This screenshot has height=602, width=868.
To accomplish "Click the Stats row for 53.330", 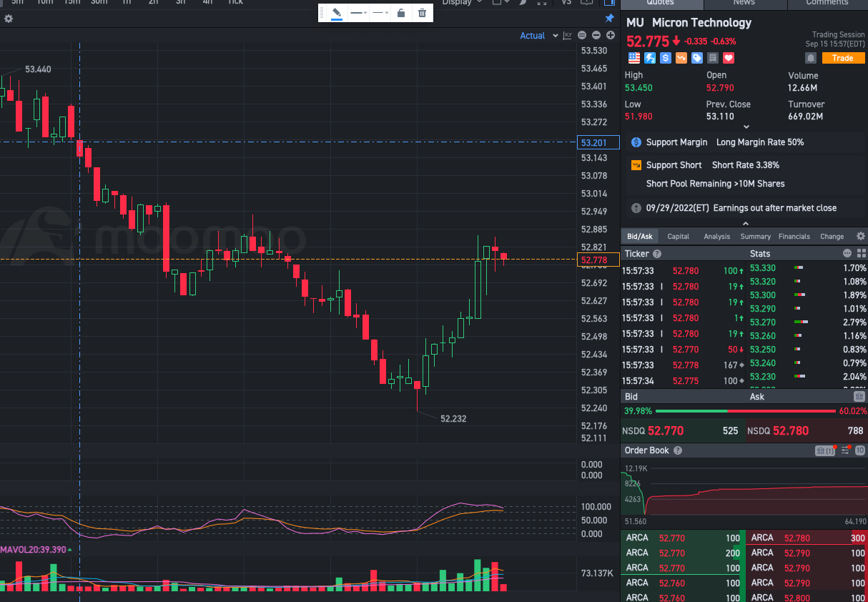I will (808, 268).
